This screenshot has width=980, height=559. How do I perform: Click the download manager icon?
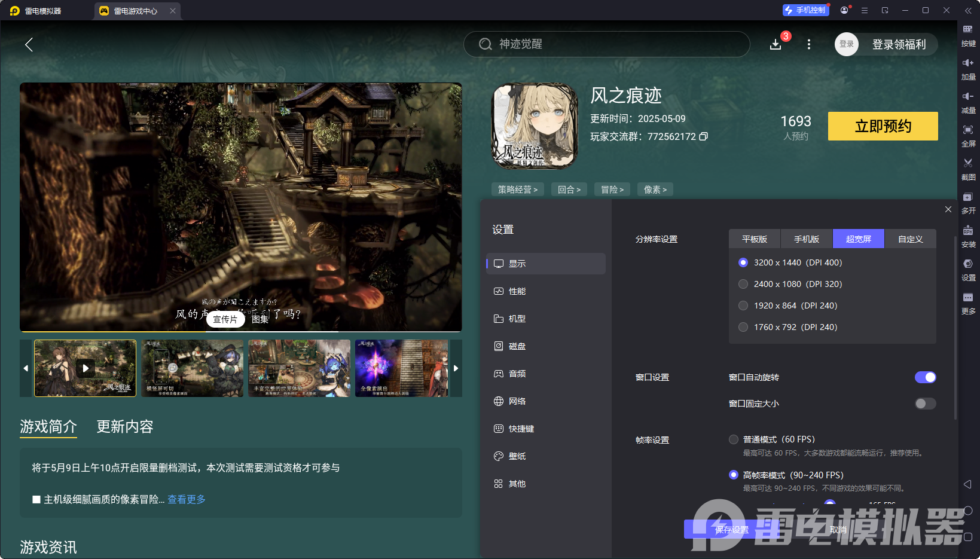pos(776,44)
